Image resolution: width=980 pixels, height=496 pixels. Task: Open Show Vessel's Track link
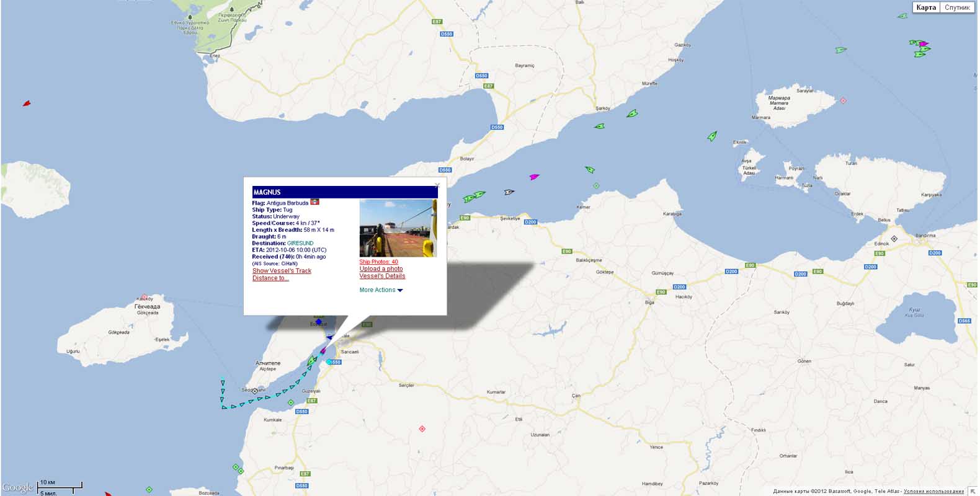[x=282, y=271]
